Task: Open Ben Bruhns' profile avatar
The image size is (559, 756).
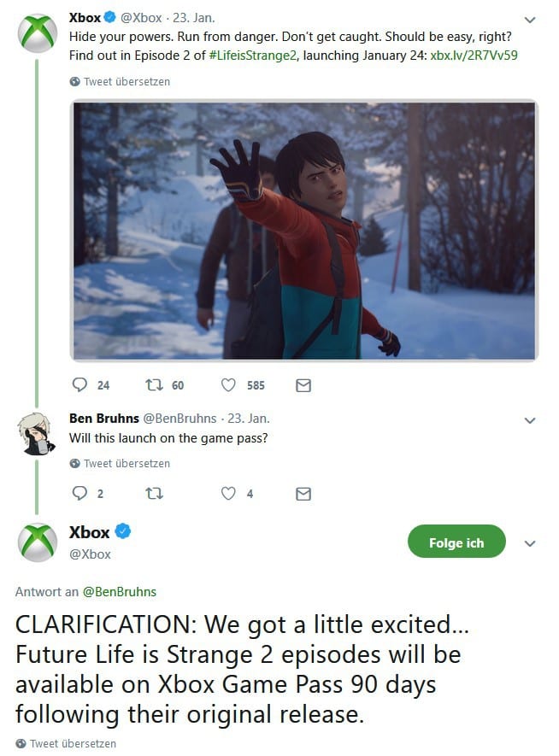Action: click(37, 434)
